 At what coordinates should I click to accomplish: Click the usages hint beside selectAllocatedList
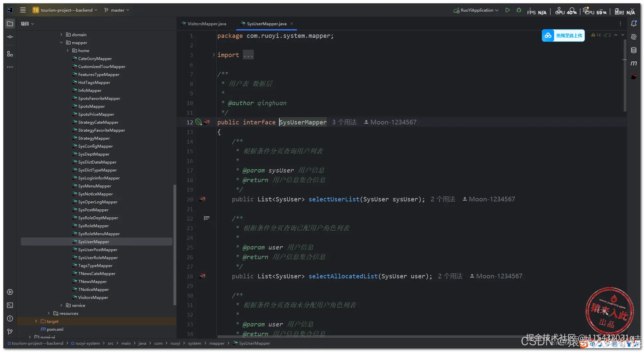(x=450, y=276)
